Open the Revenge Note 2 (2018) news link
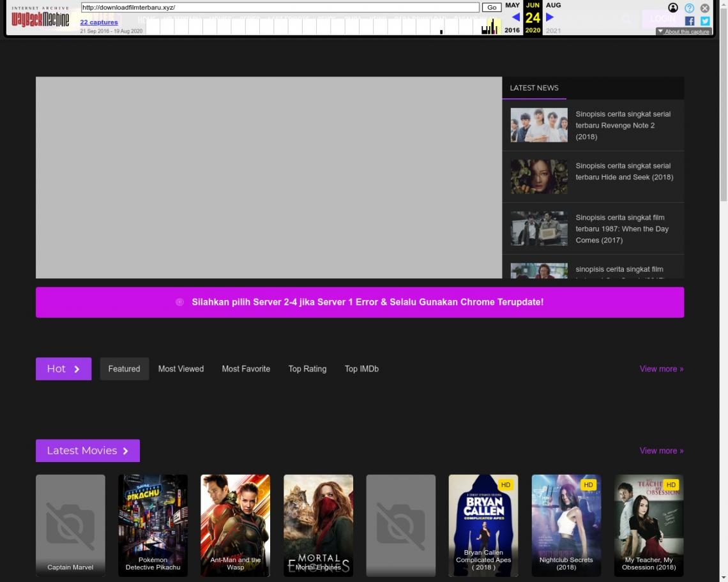 [623, 125]
